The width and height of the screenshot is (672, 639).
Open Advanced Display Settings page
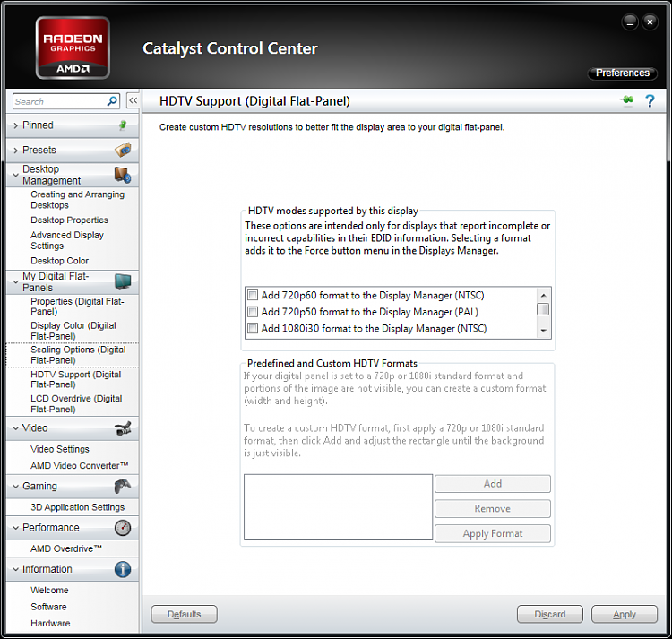67,240
